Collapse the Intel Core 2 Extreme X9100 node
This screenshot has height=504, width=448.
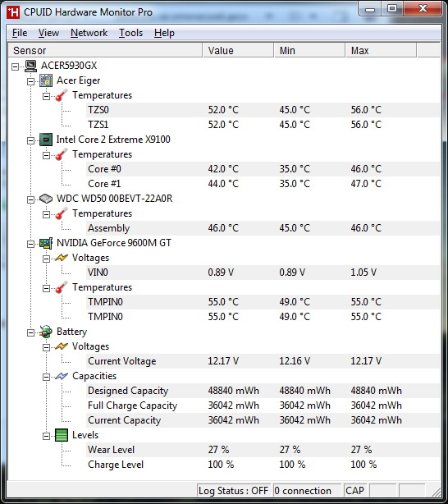pyautogui.click(x=30, y=140)
